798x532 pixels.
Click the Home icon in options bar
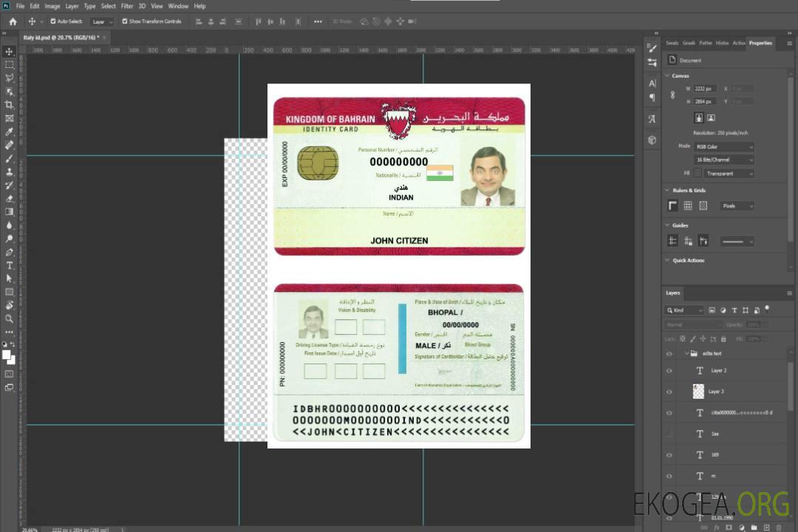13,21
